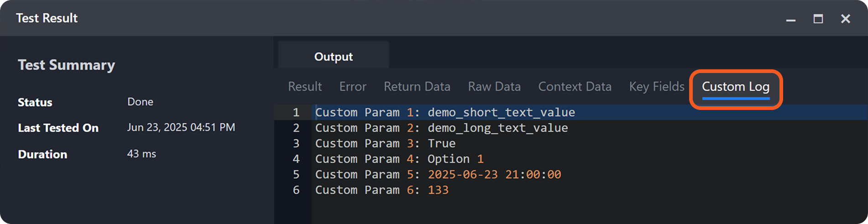Viewport: 868px width, 224px height.
Task: Go to the Context Data tab
Action: point(574,87)
